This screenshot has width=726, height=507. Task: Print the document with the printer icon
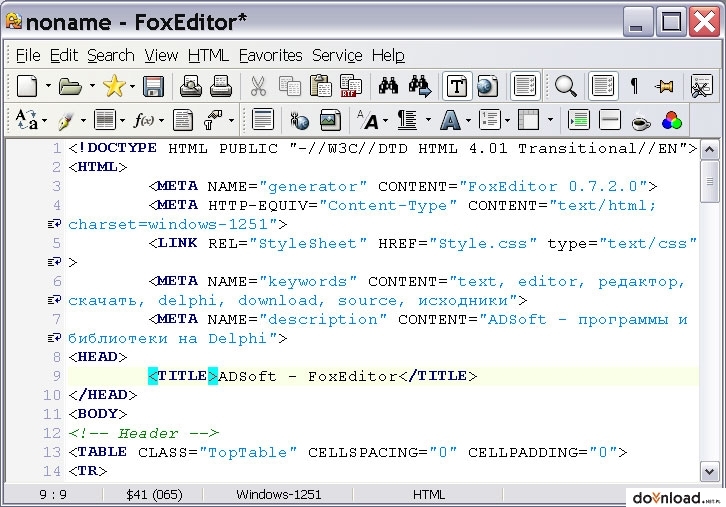click(x=221, y=86)
